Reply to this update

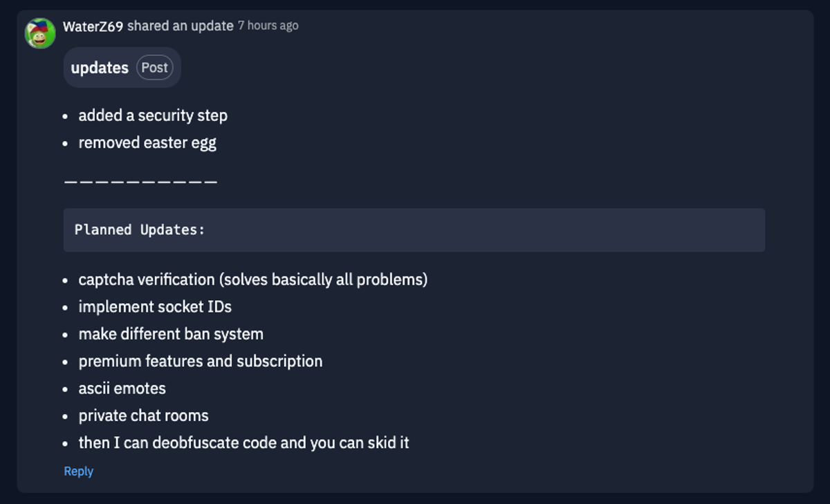tap(78, 472)
